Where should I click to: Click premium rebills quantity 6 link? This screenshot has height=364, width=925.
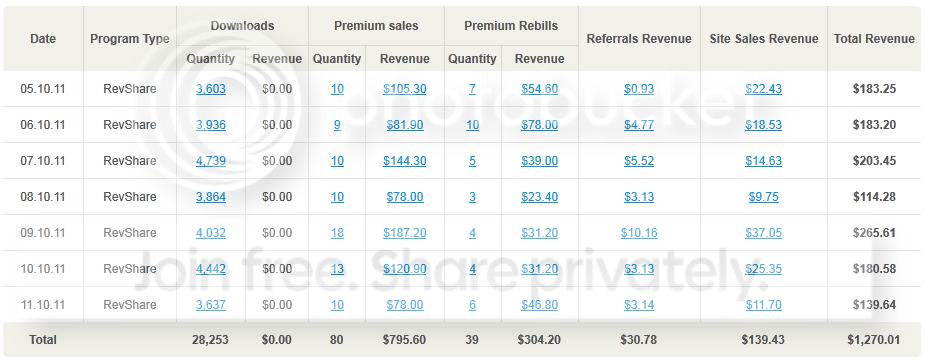pyautogui.click(x=473, y=305)
